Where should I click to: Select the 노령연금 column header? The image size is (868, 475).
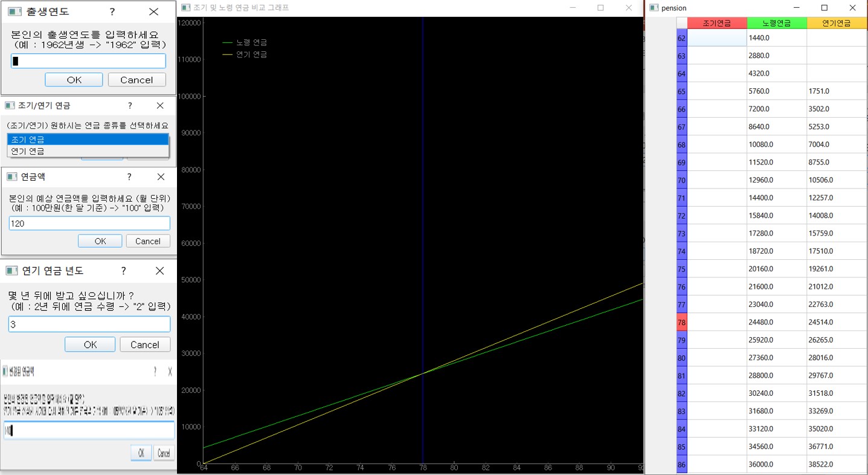coord(777,23)
